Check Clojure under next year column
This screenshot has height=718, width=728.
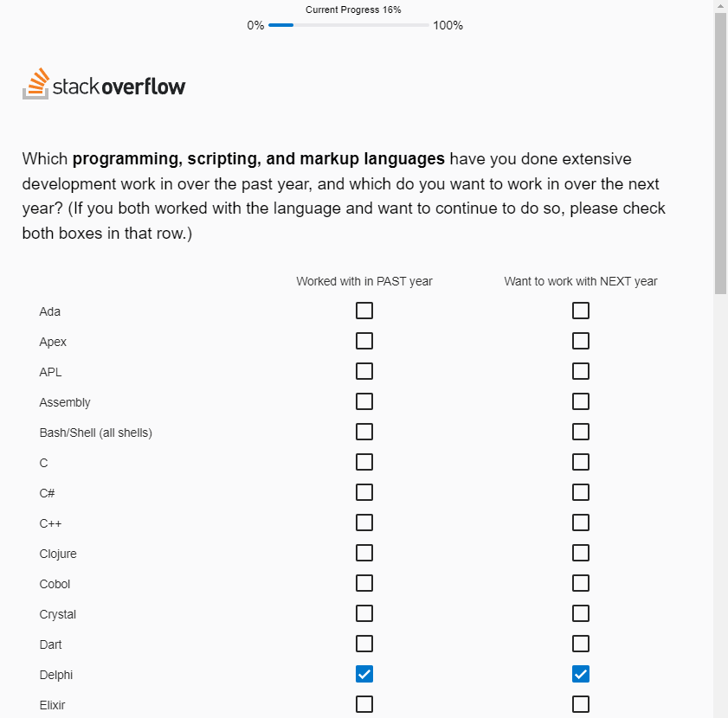click(x=581, y=552)
